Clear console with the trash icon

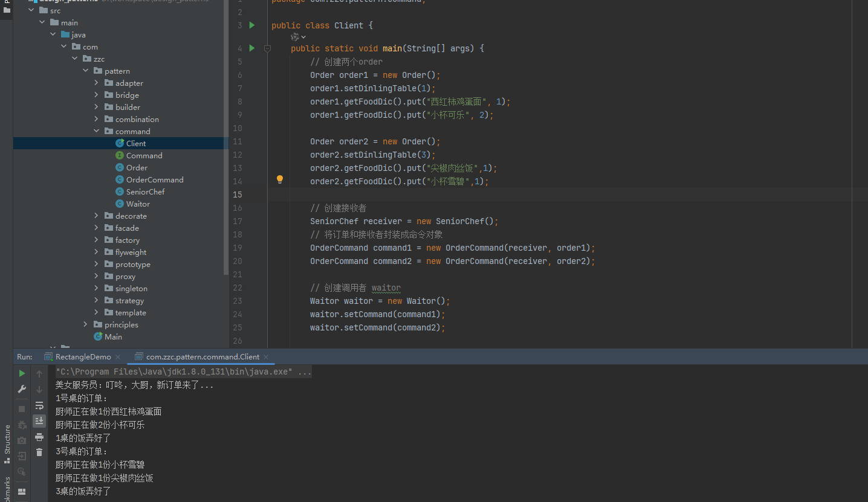pyautogui.click(x=39, y=452)
